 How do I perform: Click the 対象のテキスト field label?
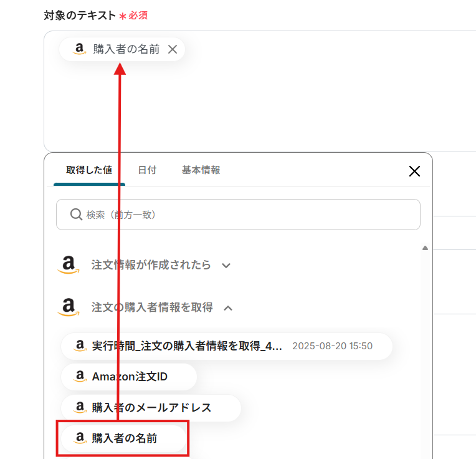80,15
